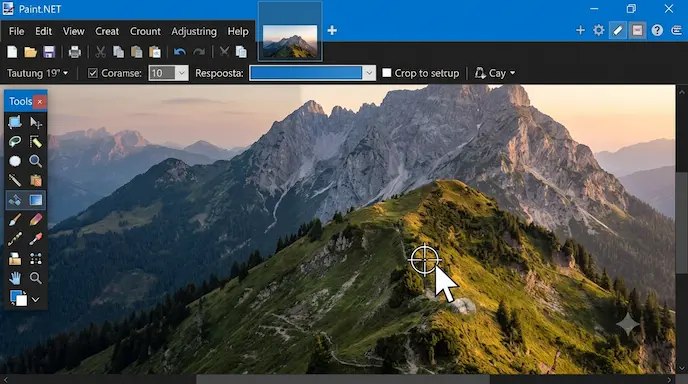
Task: Toggle the pink window button
Action: 637,30
